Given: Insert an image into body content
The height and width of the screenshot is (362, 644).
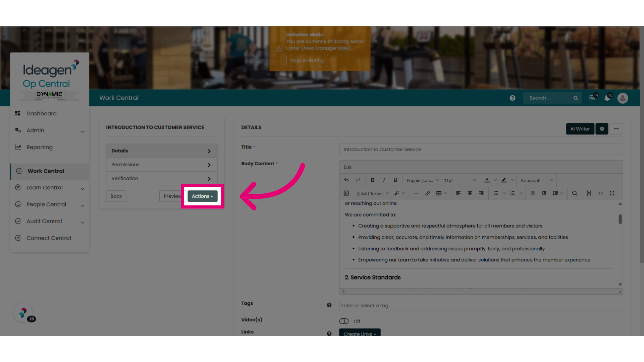Looking at the screenshot, I should (346, 193).
